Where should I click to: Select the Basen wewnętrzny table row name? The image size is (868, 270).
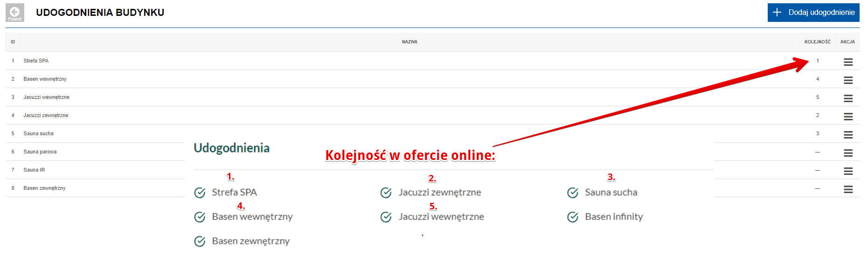tap(45, 79)
